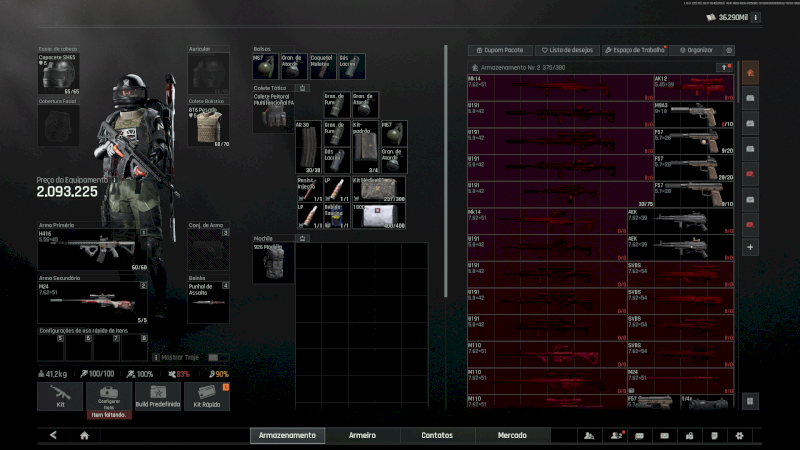Open the organizer settings gear button
Screen dimensions: 800x450
[728, 49]
